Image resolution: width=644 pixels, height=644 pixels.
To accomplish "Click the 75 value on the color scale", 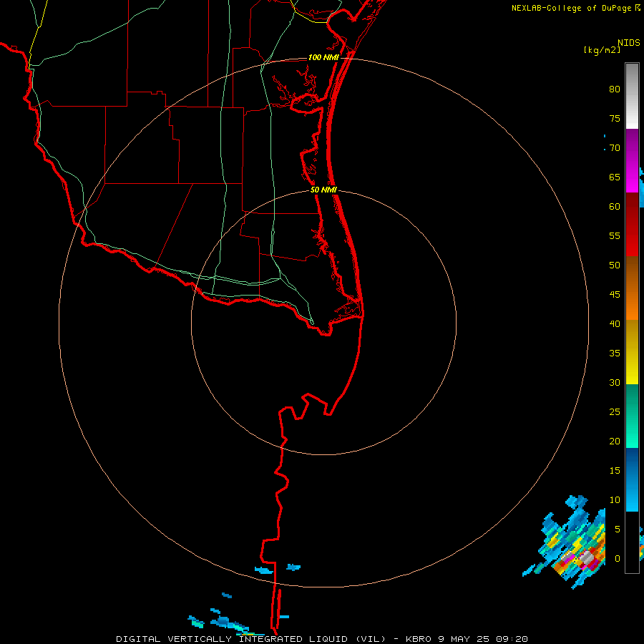I will pyautogui.click(x=615, y=118).
